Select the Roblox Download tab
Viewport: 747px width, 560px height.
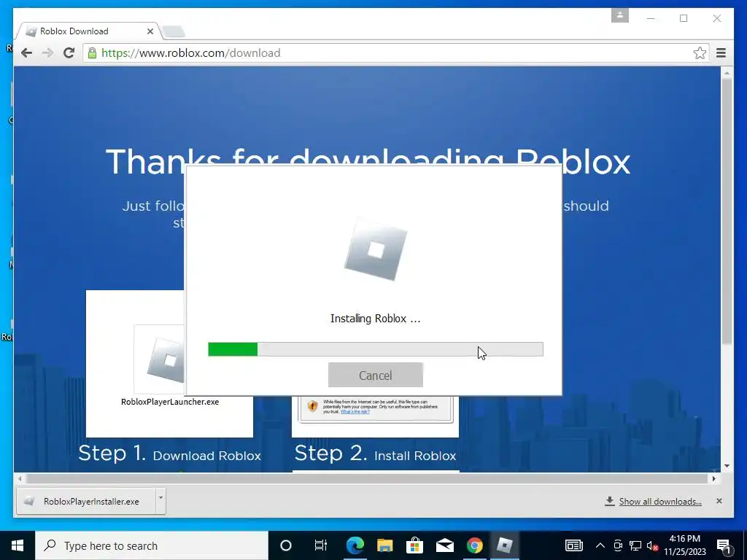[x=88, y=31]
